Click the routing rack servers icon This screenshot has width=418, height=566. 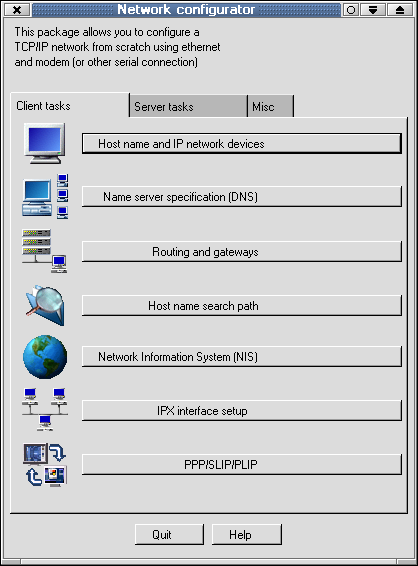pyautogui.click(x=44, y=251)
